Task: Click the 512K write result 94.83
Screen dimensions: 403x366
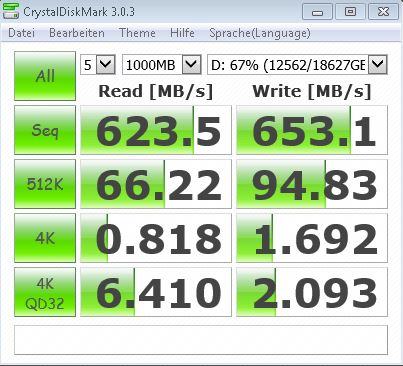Action: 312,184
